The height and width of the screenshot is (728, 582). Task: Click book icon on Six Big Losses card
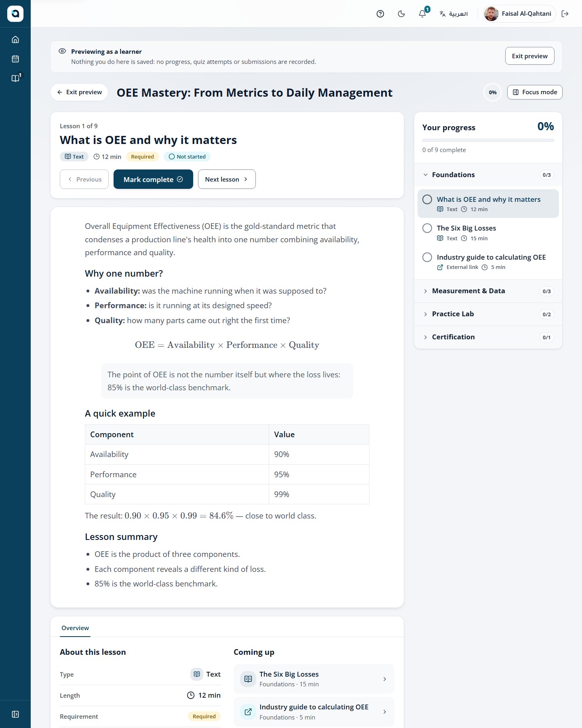248,679
